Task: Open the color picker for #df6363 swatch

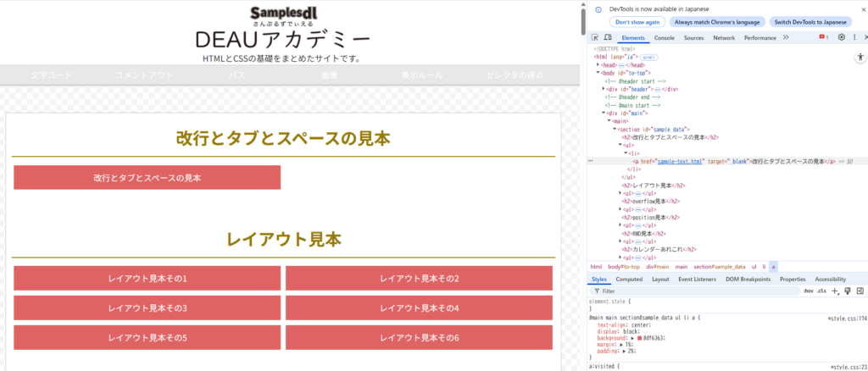Action: coord(639,338)
